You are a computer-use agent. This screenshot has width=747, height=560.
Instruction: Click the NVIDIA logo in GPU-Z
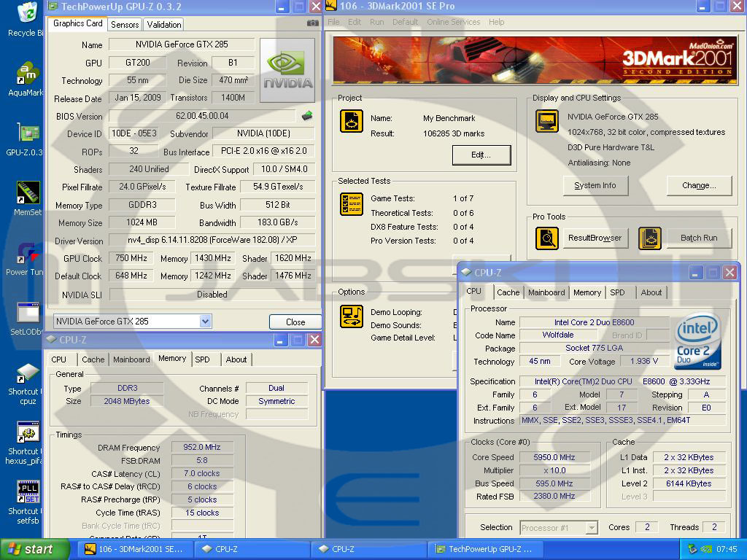[x=287, y=70]
